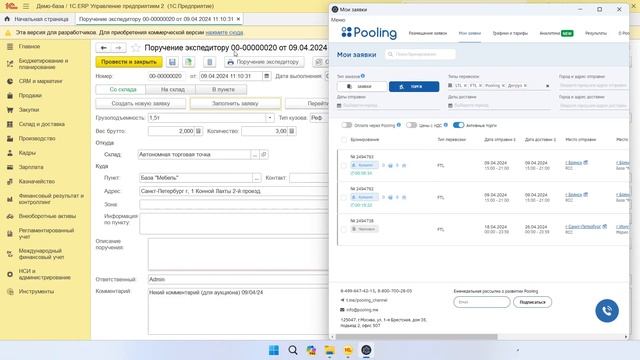Click the Подписаться button
The width and height of the screenshot is (640, 360).
pyautogui.click(x=532, y=302)
